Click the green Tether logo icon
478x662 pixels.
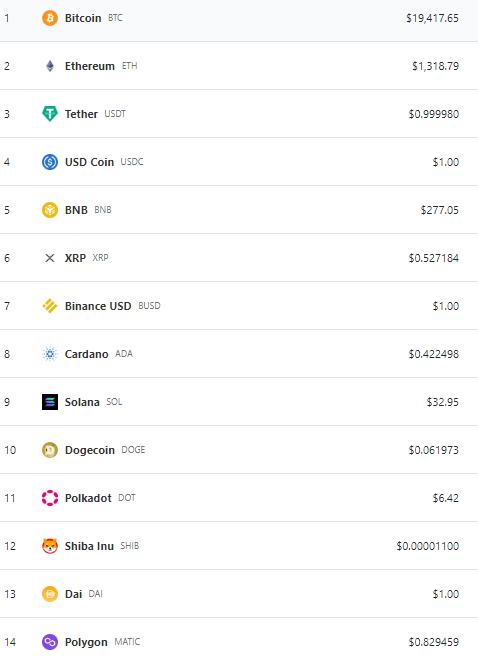(x=50, y=114)
